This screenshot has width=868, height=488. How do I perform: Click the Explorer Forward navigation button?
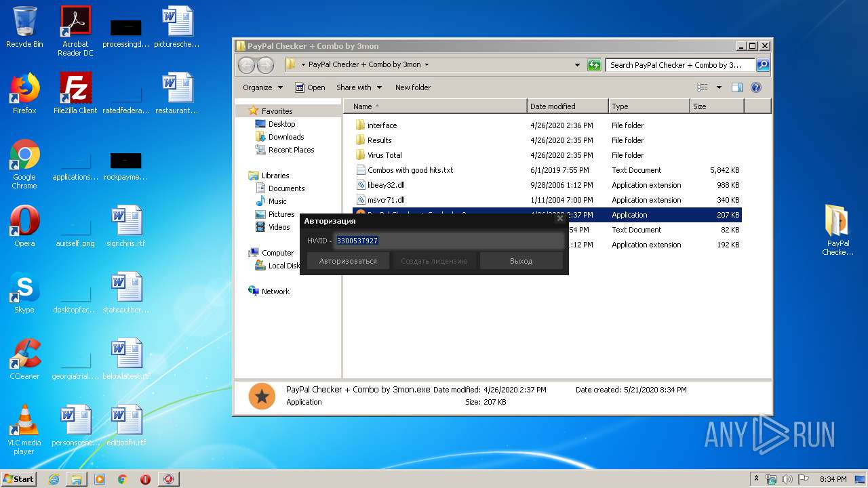[x=266, y=65]
